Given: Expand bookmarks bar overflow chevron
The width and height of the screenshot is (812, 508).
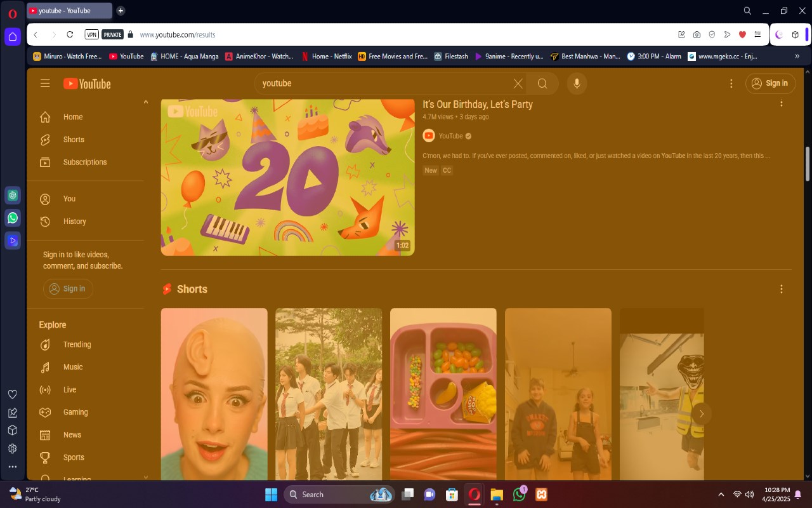Looking at the screenshot, I should 797,57.
